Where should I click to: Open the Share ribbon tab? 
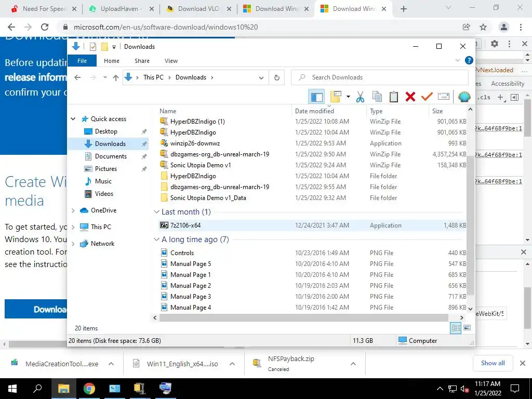tap(142, 61)
